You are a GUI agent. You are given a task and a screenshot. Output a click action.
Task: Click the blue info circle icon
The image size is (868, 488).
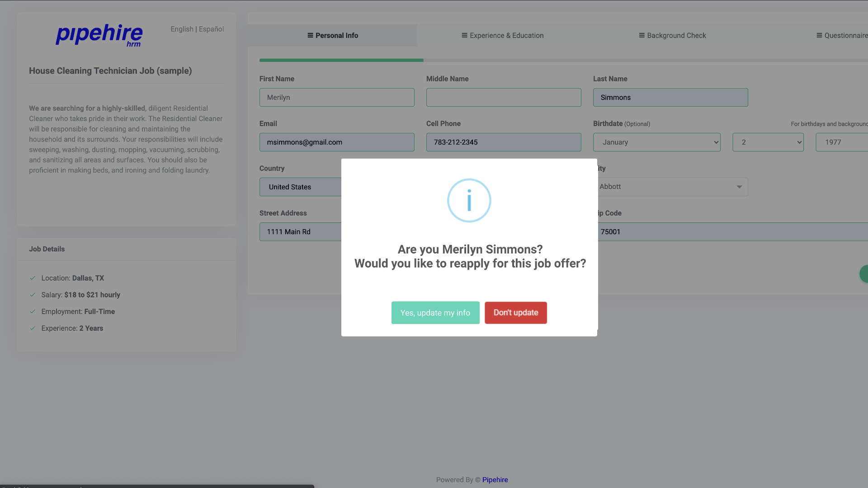(x=469, y=200)
